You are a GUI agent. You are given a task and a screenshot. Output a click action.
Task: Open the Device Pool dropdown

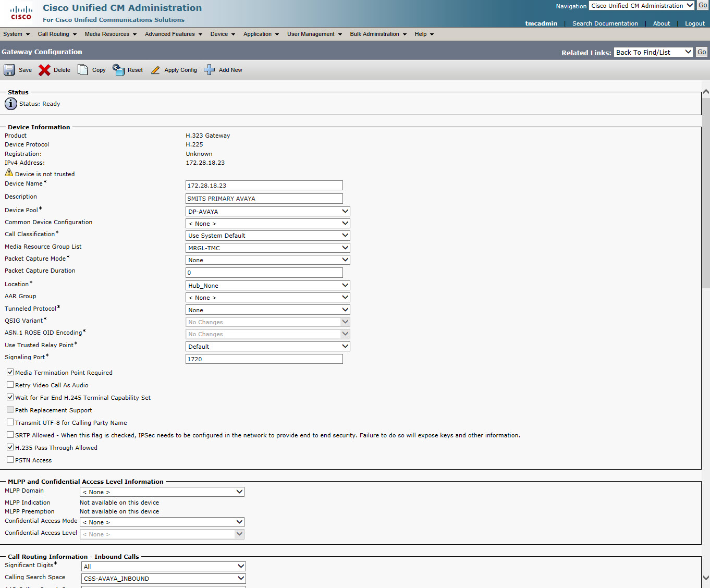268,212
